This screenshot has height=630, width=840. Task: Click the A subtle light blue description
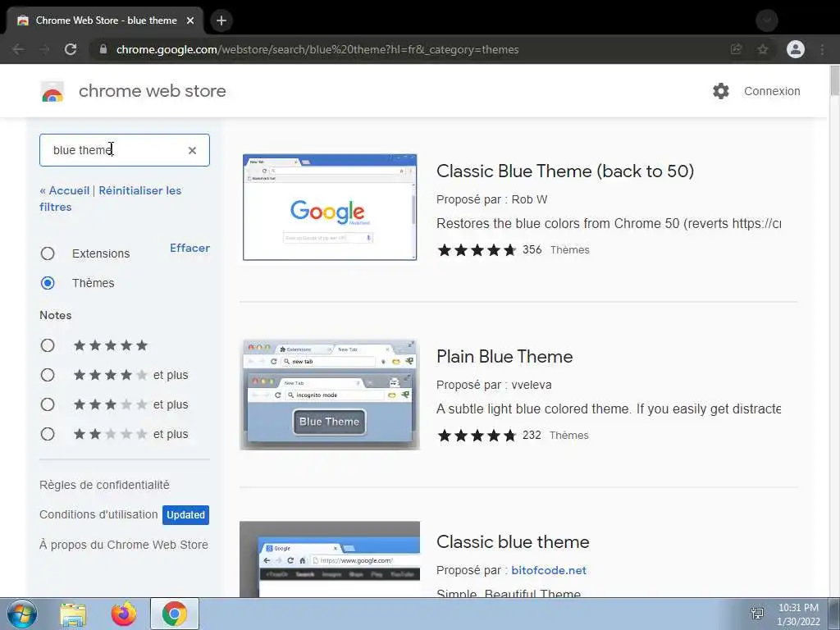[x=609, y=409]
